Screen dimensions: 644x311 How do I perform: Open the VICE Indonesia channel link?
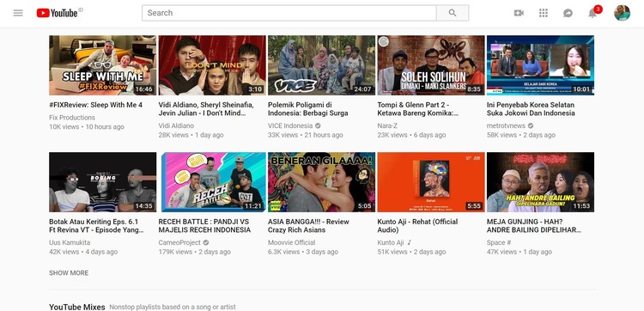point(290,125)
